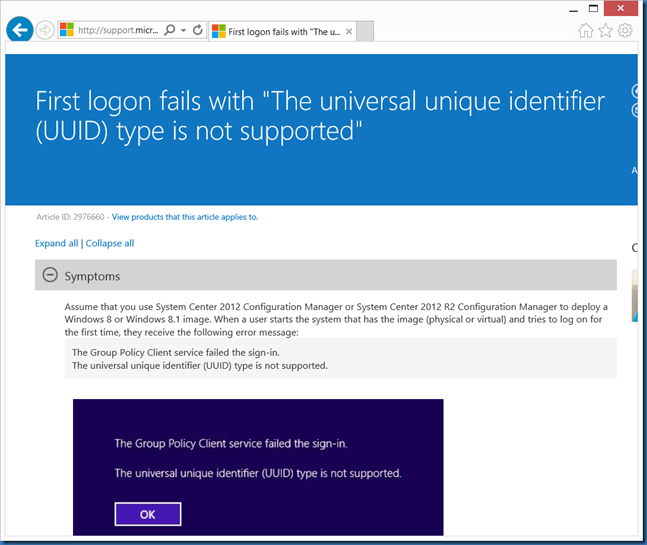Close the 'First logon fails' tab
Viewport: 647px width, 545px height.
349,31
